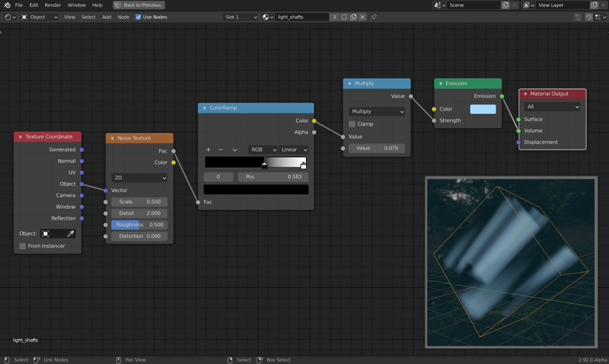Screen dimensions: 609x364
Task: Open ColorRamp tools chevron menu
Action: click(x=235, y=149)
